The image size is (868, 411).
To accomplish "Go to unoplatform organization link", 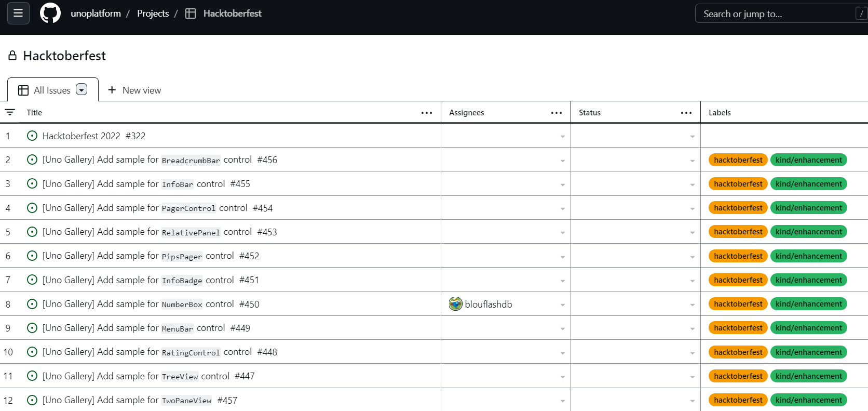I will [x=96, y=14].
